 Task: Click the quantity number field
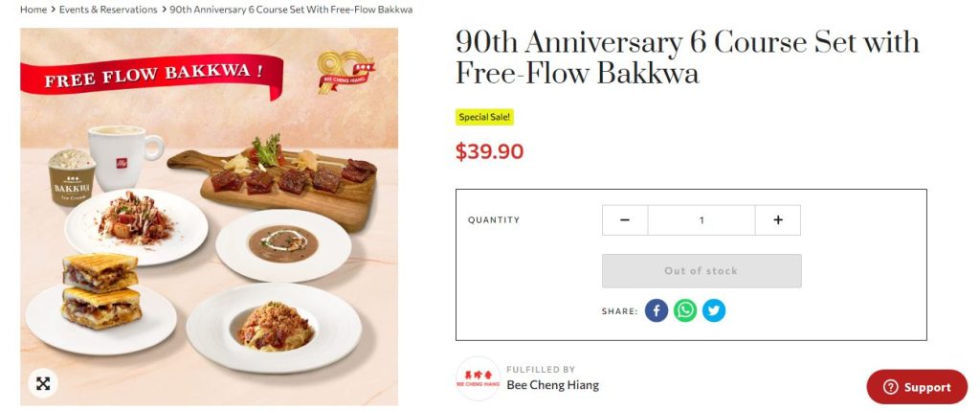tap(702, 220)
